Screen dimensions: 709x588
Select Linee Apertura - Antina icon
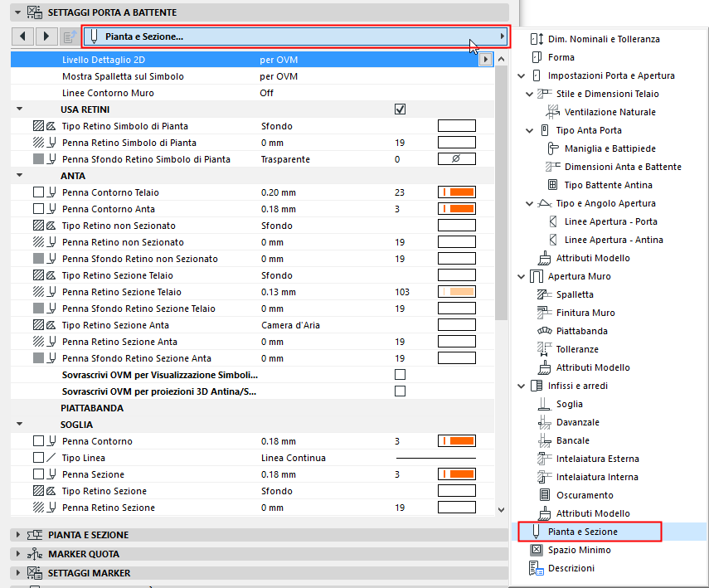[552, 240]
